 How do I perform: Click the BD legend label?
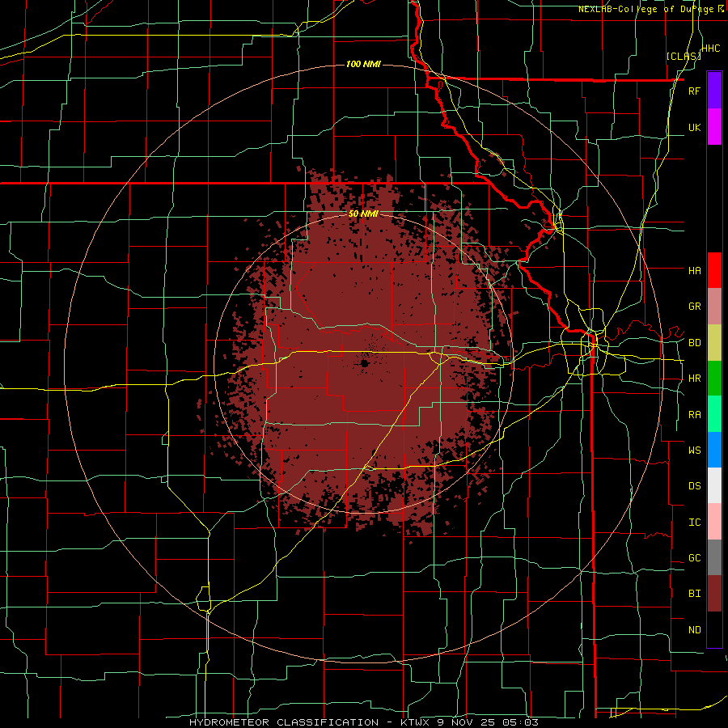(x=694, y=343)
